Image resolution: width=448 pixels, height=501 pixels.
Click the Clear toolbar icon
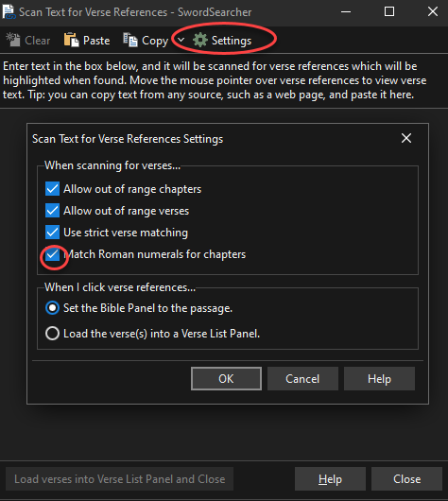(x=13, y=40)
